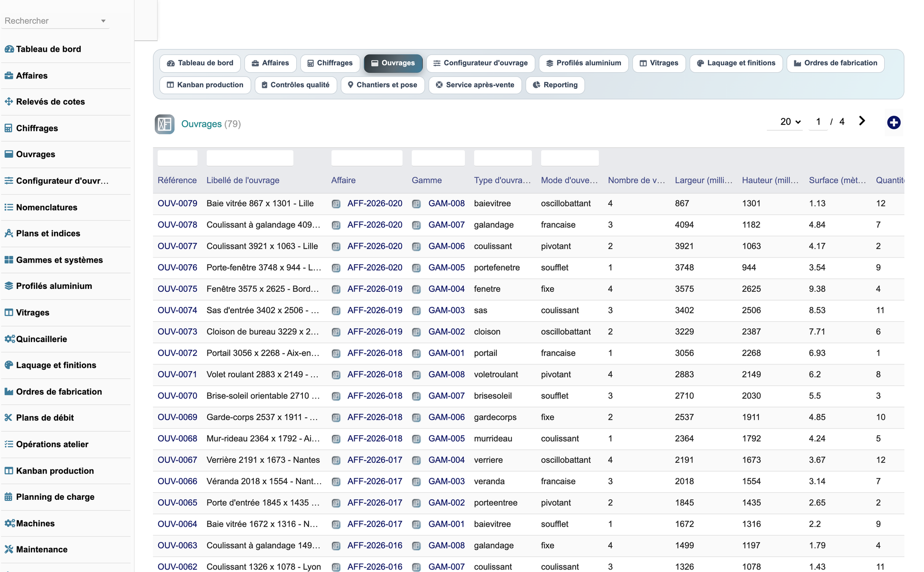Open ouvrage OUV-0079 link
The width and height of the screenshot is (924, 572).
coord(177,203)
